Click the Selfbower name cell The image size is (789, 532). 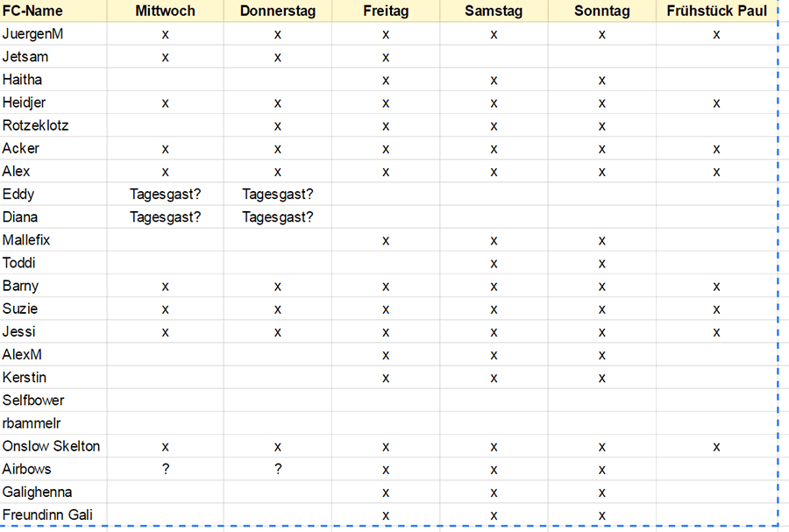[33, 401]
